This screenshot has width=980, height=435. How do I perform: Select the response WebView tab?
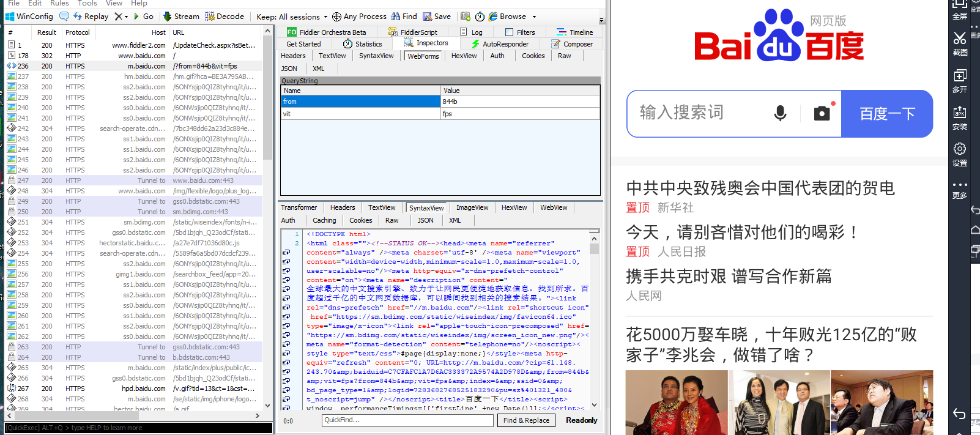click(x=554, y=207)
